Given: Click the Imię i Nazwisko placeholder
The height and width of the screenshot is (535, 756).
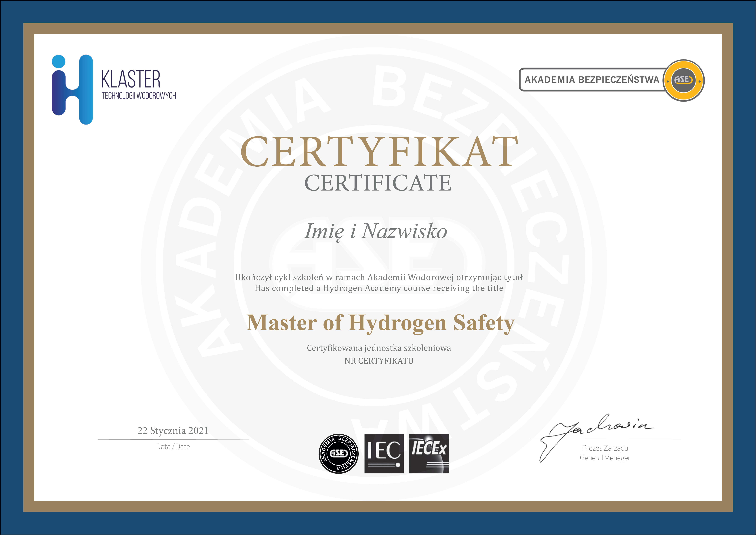Looking at the screenshot, I should [x=375, y=231].
